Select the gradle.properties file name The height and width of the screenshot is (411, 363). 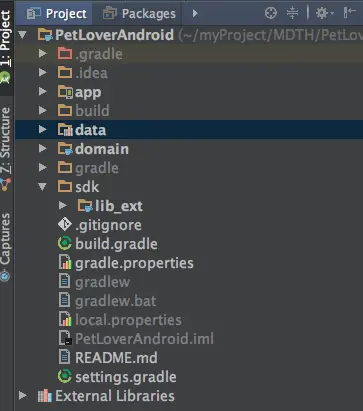(134, 263)
